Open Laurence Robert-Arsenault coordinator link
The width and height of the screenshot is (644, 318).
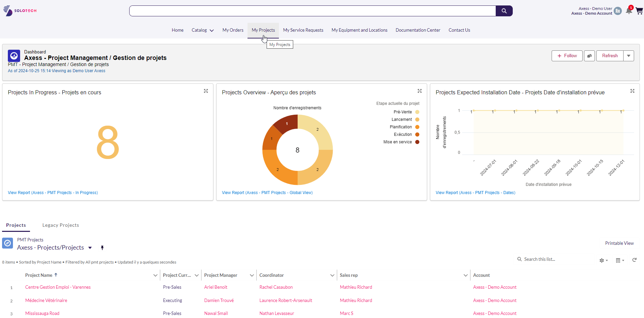pos(286,301)
